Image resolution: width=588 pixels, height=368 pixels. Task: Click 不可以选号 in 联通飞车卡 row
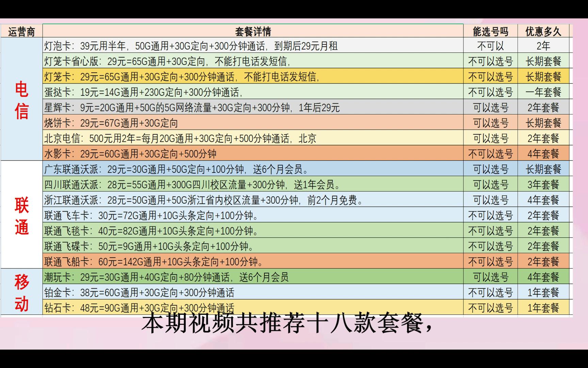pos(490,215)
